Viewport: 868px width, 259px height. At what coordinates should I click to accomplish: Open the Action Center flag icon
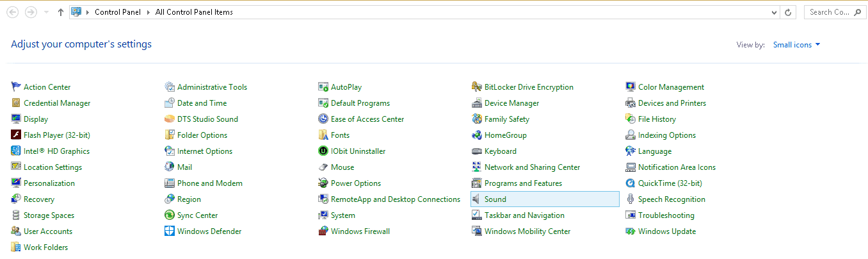tap(16, 87)
